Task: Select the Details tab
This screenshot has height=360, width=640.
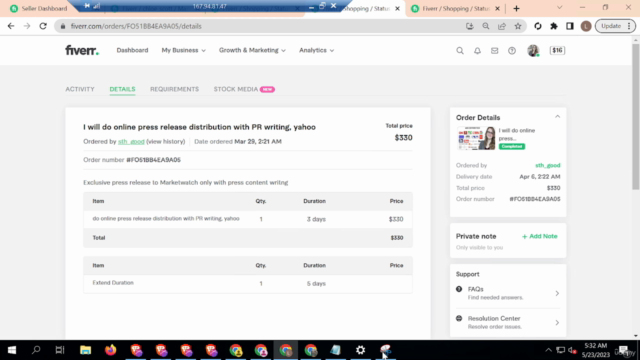Action: click(122, 89)
